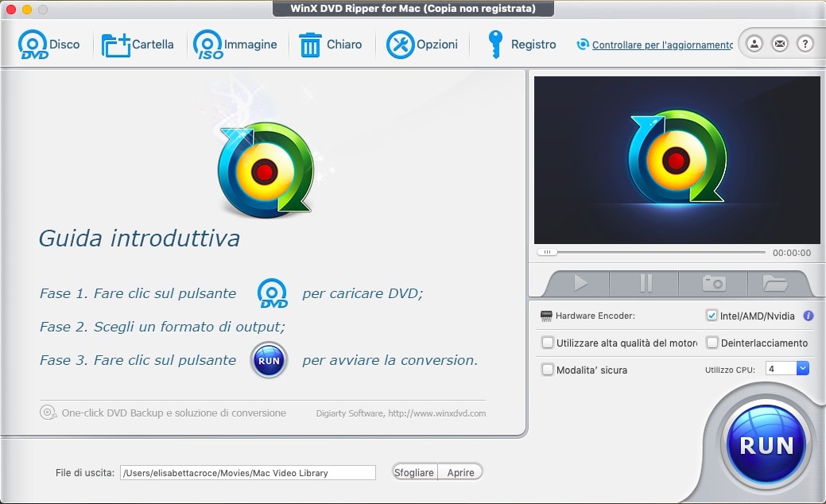Load an ISO with the Immagine icon
The height and width of the screenshot is (504, 826).
[207, 45]
